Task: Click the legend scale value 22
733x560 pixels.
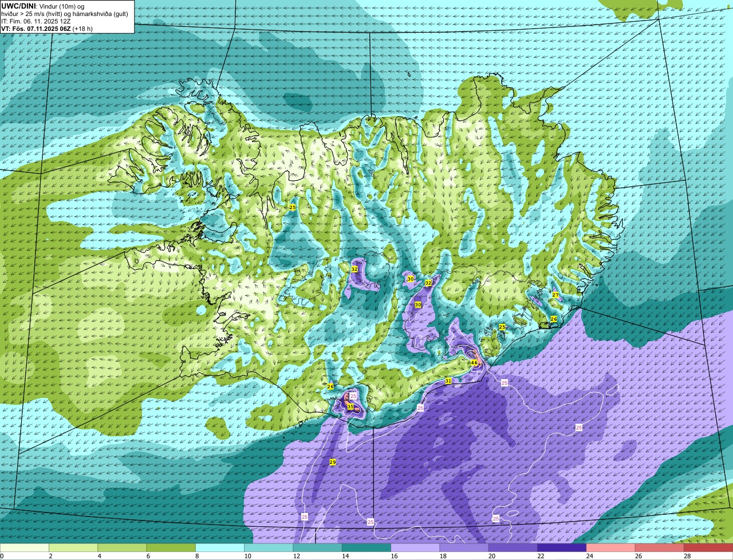Action: (x=540, y=556)
